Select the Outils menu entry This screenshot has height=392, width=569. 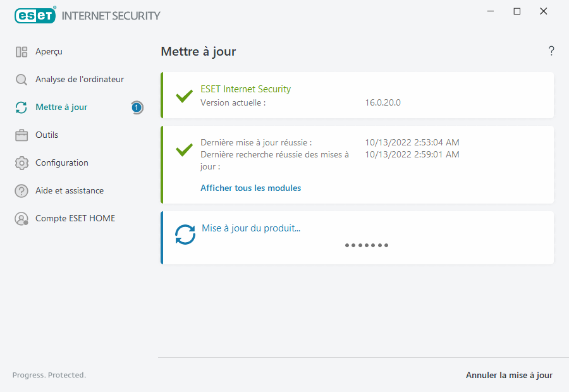click(47, 135)
